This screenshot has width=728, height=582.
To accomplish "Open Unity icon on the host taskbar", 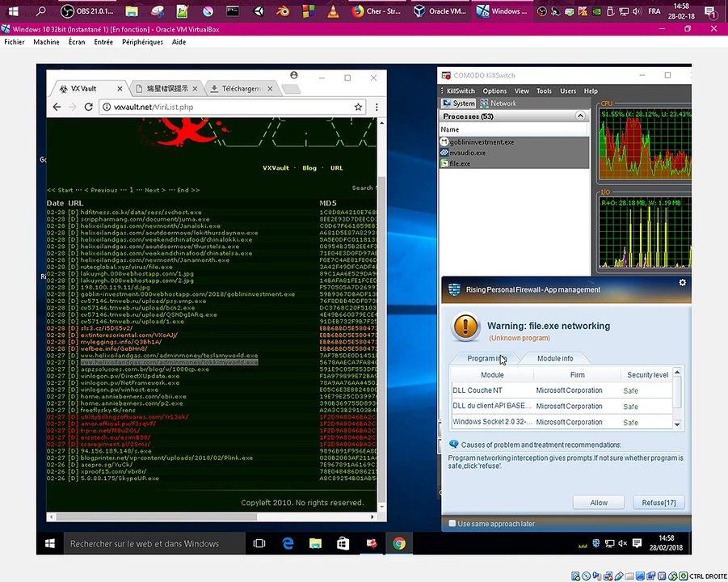I will tap(258, 11).
